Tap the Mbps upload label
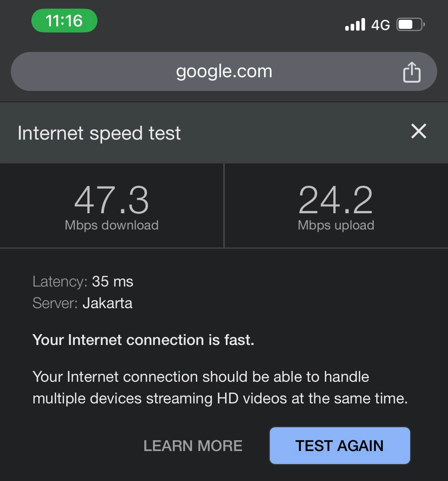The height and width of the screenshot is (481, 448). click(x=336, y=225)
